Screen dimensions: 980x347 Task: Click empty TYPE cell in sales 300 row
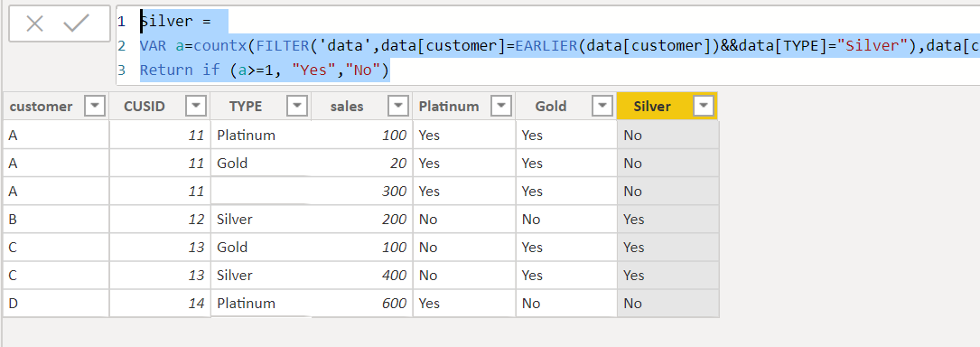[261, 192]
